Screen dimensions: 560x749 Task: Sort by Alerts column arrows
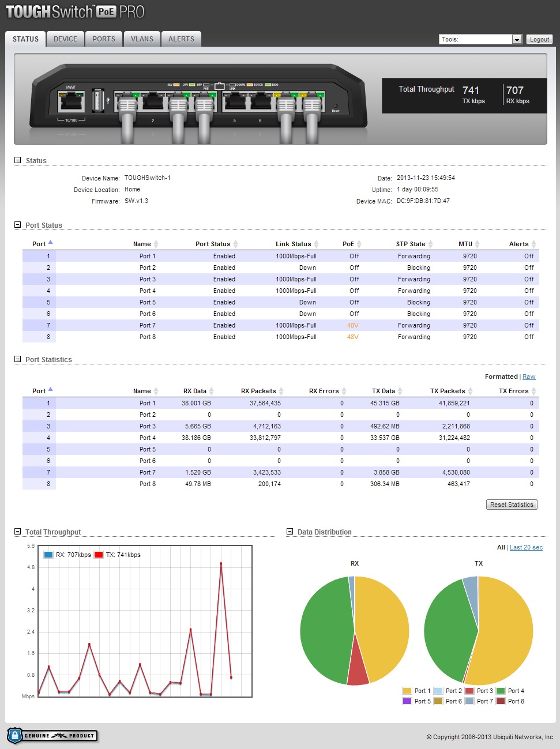[x=533, y=244]
